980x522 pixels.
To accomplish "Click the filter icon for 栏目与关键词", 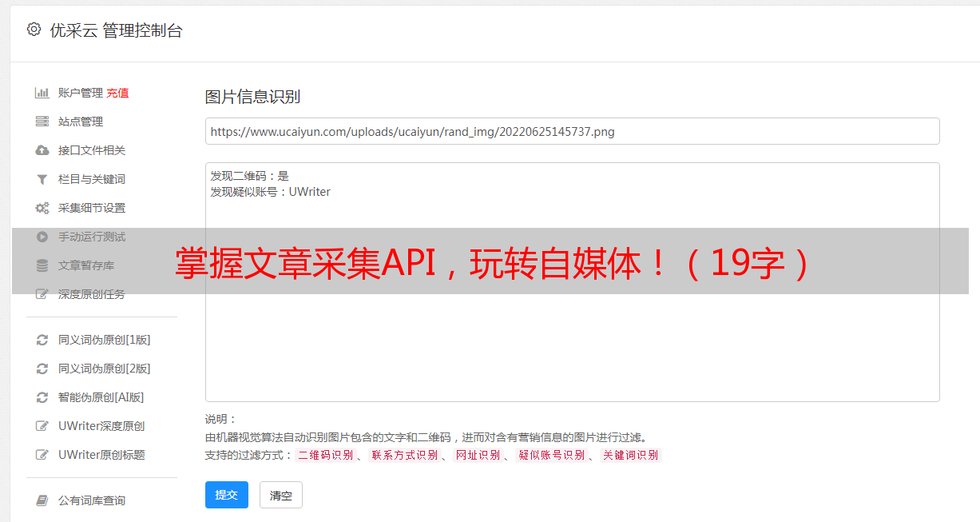I will pyautogui.click(x=42, y=179).
